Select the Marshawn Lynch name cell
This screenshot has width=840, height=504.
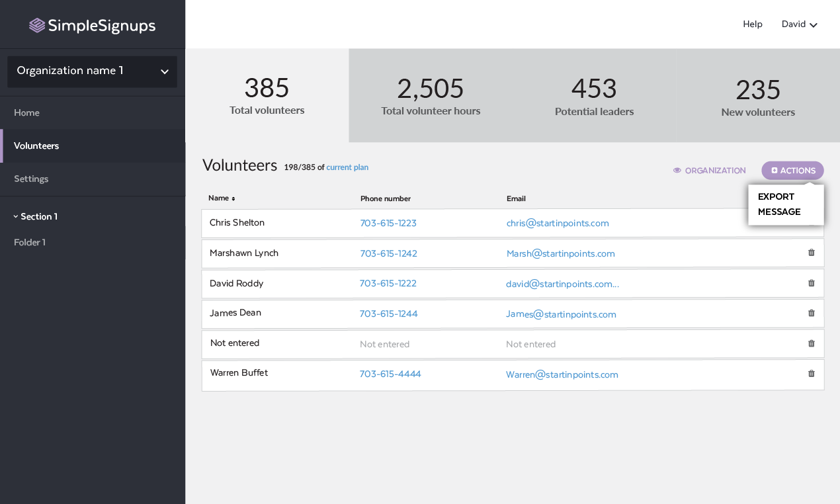pos(244,253)
